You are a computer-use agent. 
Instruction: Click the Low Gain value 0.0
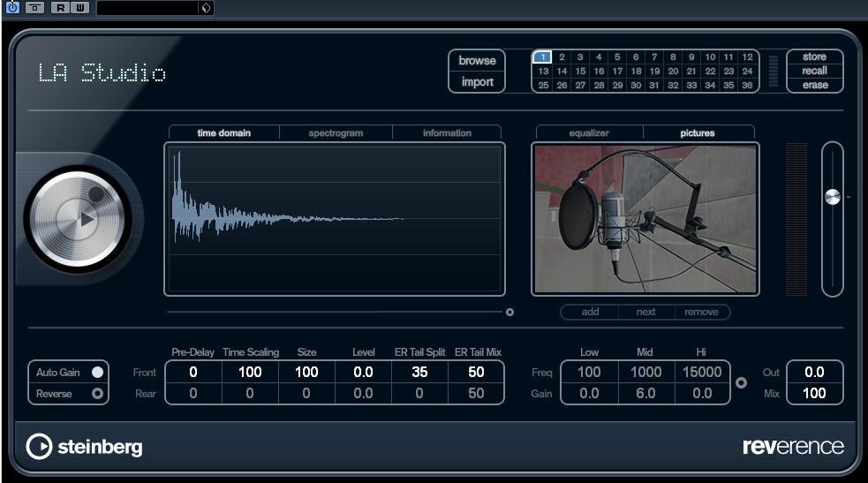pos(589,393)
